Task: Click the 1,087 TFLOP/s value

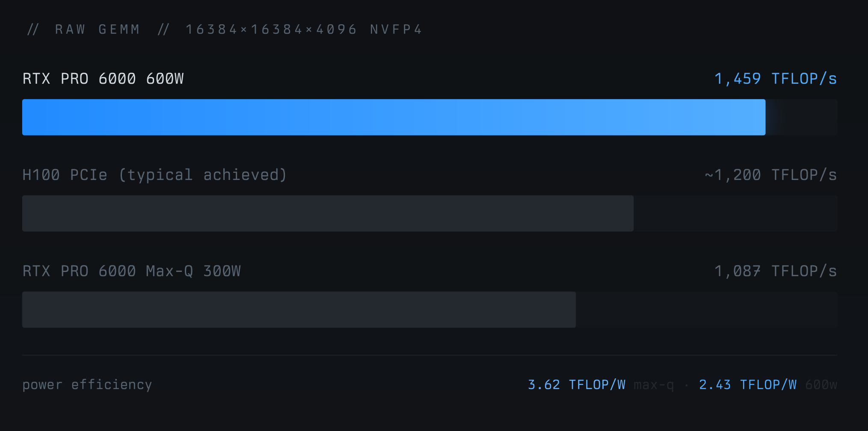Action: point(775,271)
